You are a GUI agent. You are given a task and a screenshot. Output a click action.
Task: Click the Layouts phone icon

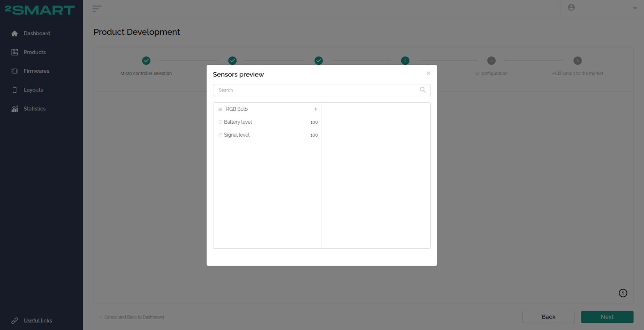coord(15,90)
